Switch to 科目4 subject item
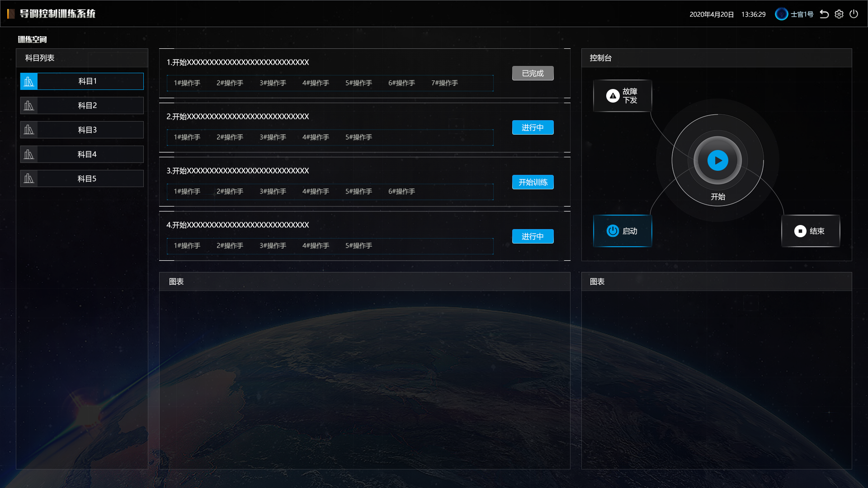Image resolution: width=868 pixels, height=488 pixels. 88,155
